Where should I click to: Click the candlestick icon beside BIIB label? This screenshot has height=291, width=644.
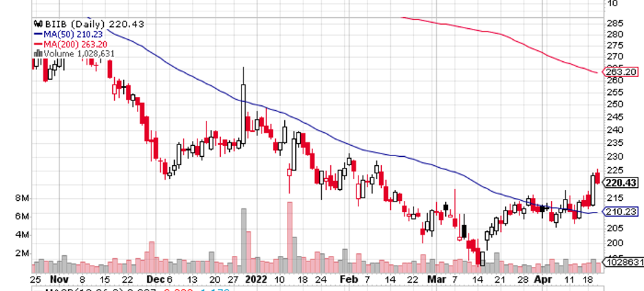click(x=38, y=24)
